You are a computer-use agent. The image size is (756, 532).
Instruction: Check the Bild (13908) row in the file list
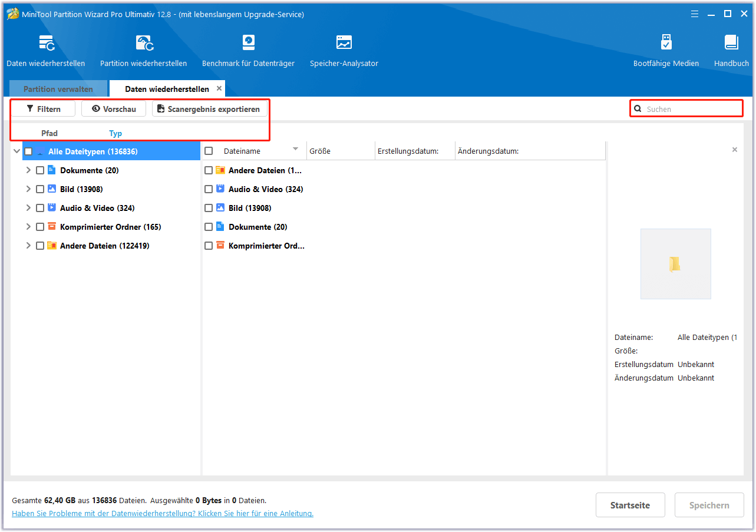209,208
